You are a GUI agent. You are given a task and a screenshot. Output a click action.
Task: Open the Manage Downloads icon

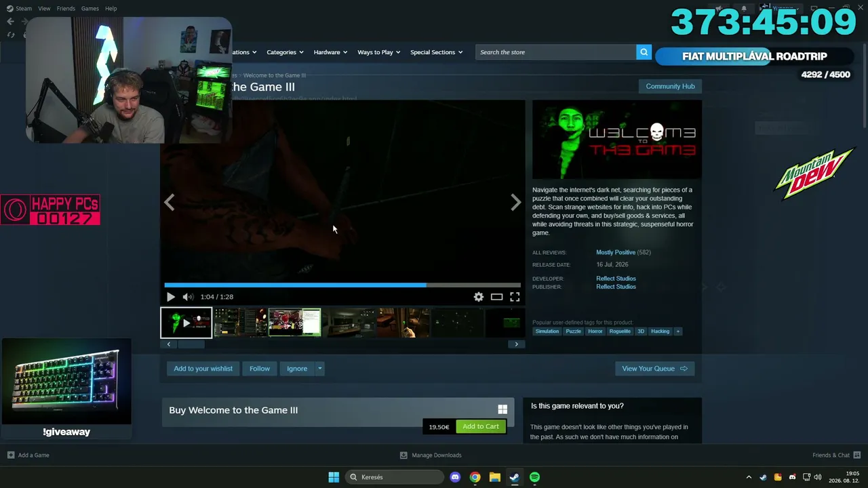(403, 455)
